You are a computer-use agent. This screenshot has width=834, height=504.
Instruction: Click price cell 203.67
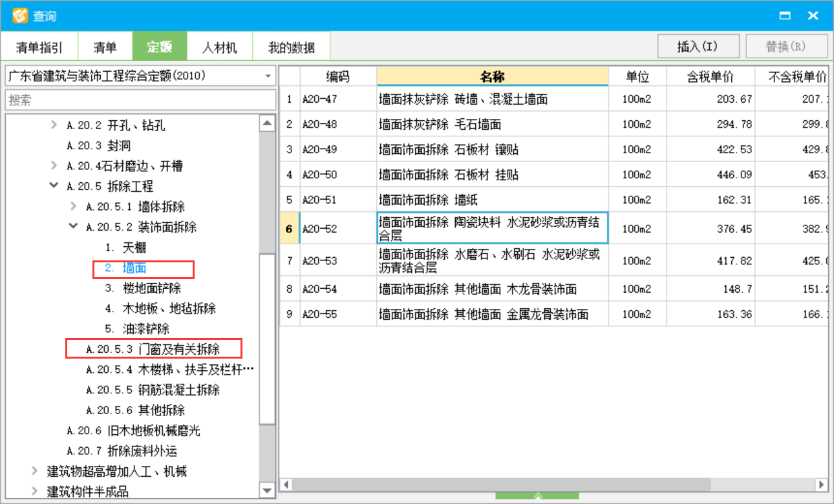pos(711,100)
